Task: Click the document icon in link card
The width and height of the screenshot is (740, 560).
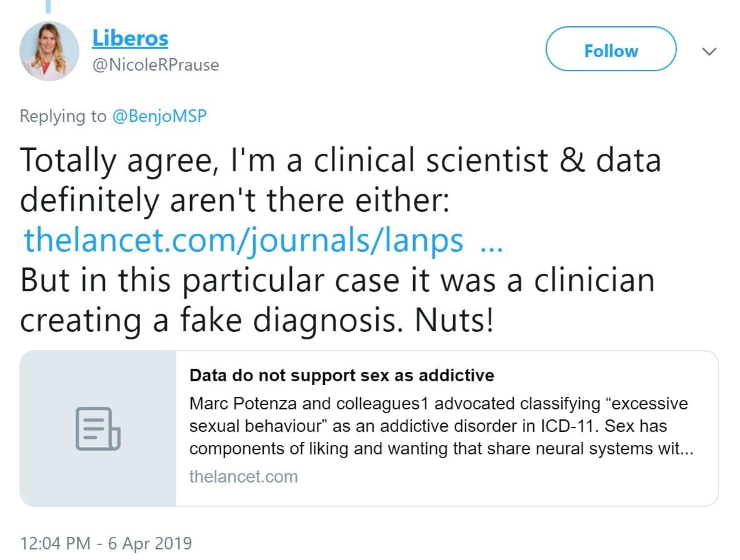Action: (97, 428)
